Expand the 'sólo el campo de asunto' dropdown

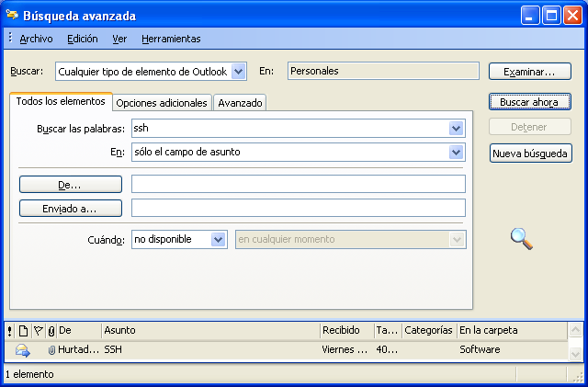click(456, 152)
